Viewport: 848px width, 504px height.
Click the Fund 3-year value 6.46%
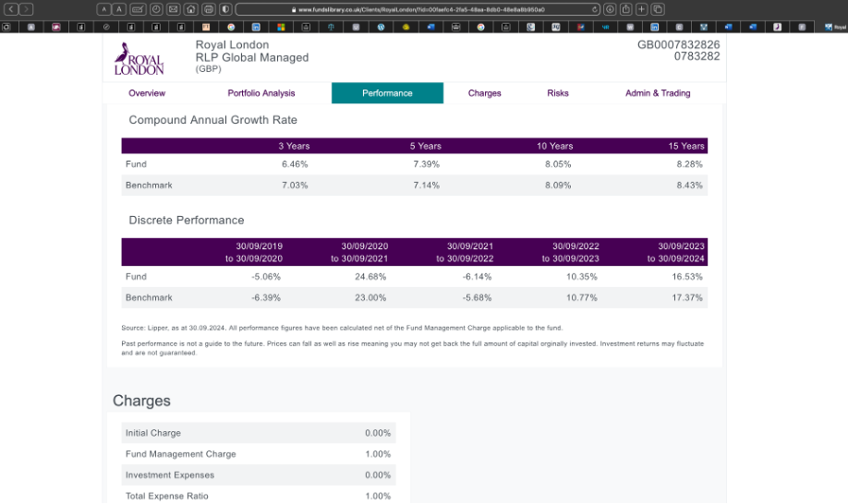point(295,164)
